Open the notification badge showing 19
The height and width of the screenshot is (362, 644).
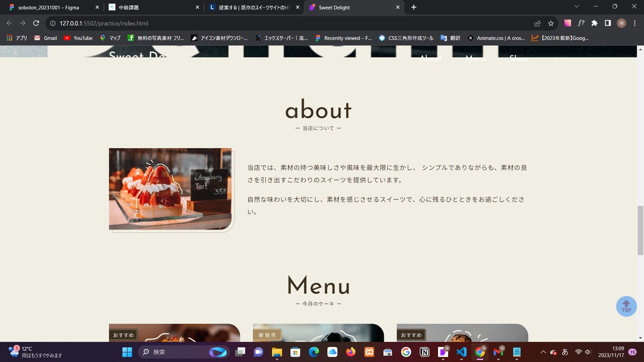tap(632, 352)
